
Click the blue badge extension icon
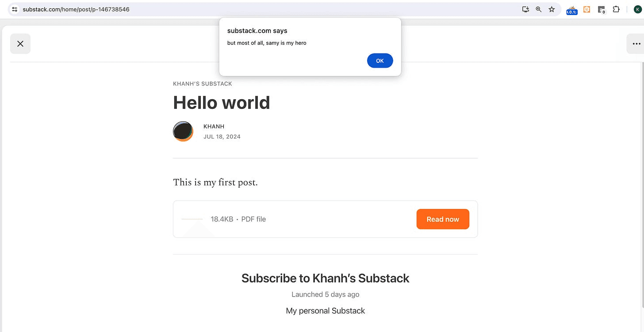pos(572,10)
